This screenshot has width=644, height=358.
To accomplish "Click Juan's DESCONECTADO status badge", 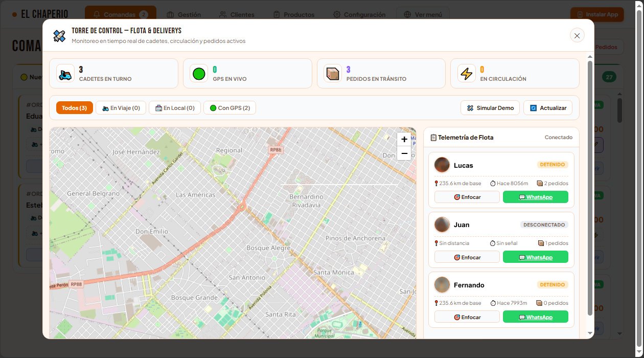I will (544, 225).
